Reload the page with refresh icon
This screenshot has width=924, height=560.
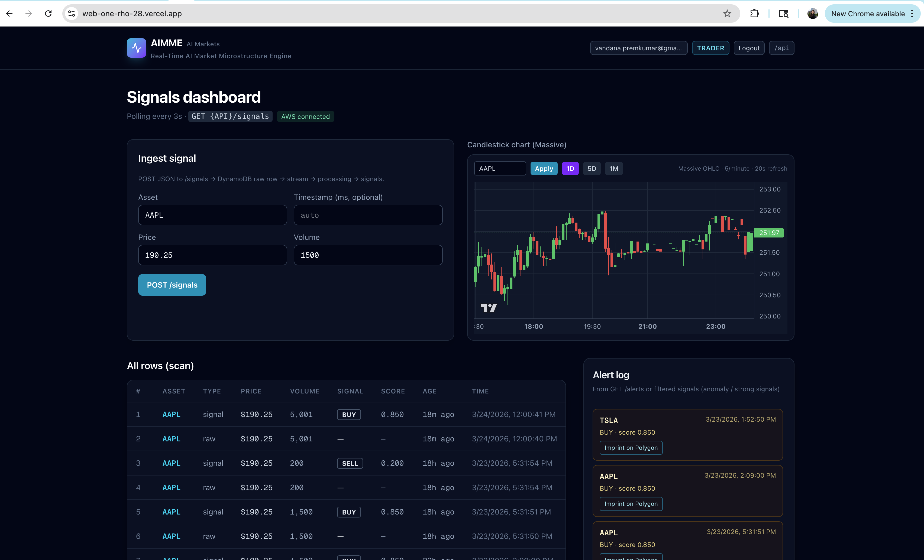(x=49, y=14)
